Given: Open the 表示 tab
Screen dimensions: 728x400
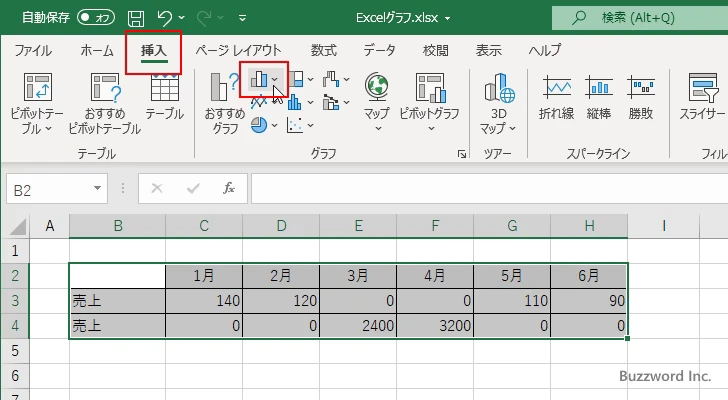Looking at the screenshot, I should click(x=488, y=50).
